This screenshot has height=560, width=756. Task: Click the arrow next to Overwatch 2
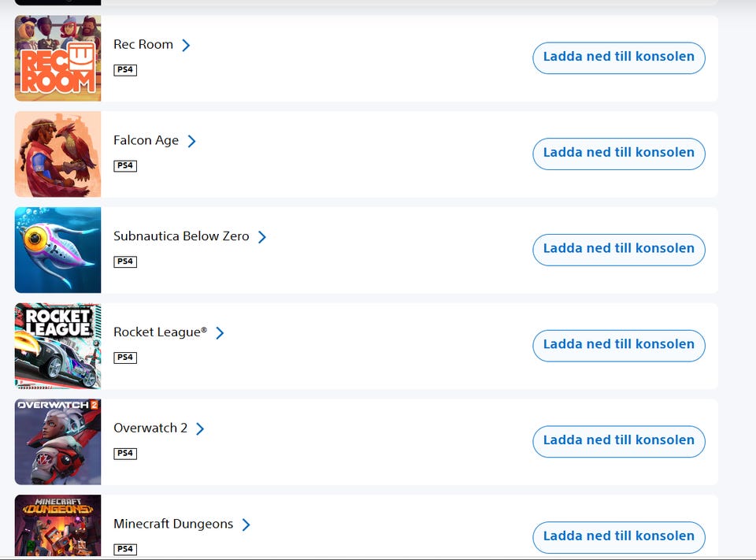click(x=200, y=428)
